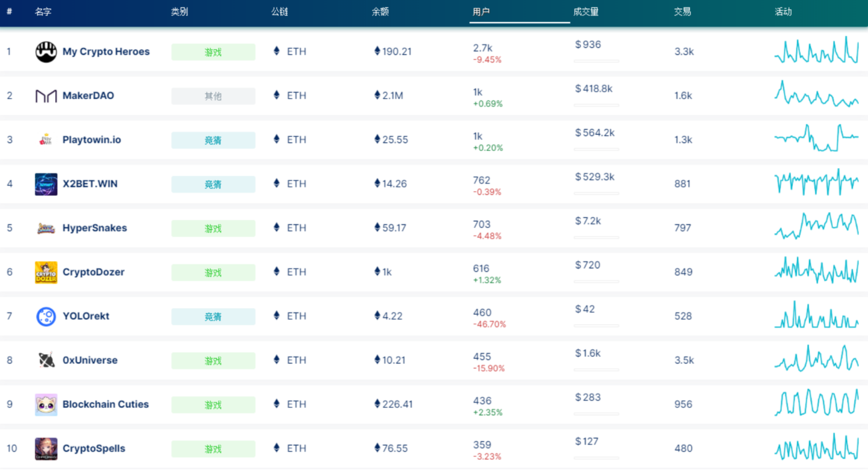Click the YOLOrekt blue circle icon
Viewport: 868px width, 471px height.
pyautogui.click(x=46, y=316)
